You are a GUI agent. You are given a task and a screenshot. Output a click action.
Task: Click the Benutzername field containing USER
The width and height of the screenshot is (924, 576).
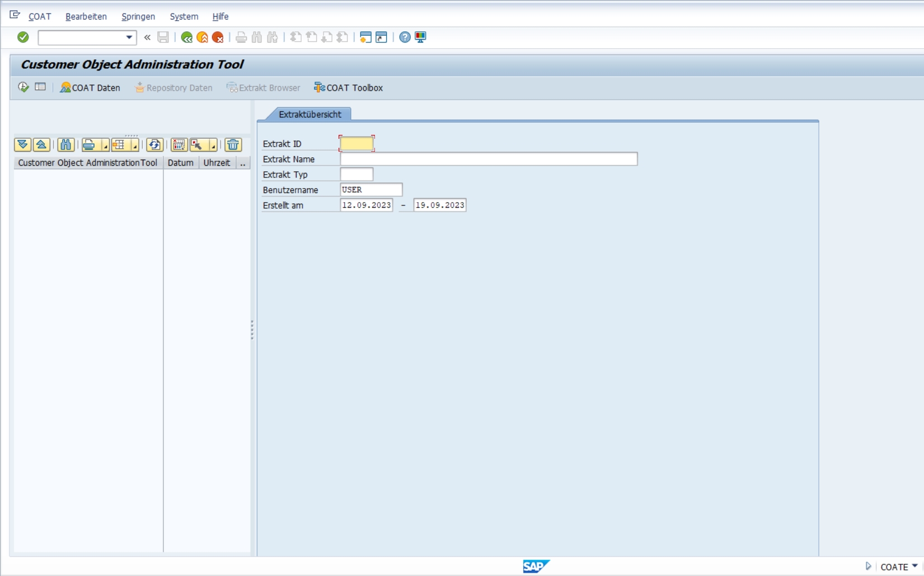(x=371, y=190)
